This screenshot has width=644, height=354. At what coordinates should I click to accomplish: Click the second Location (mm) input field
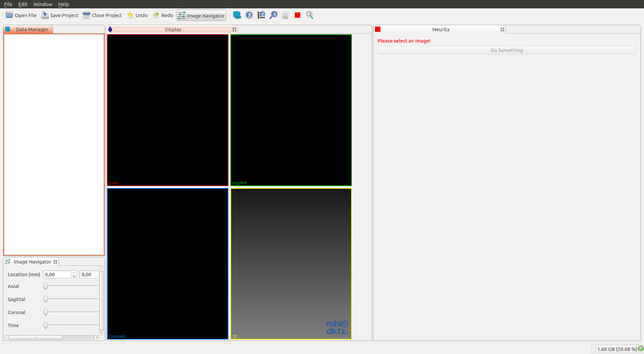pos(89,275)
